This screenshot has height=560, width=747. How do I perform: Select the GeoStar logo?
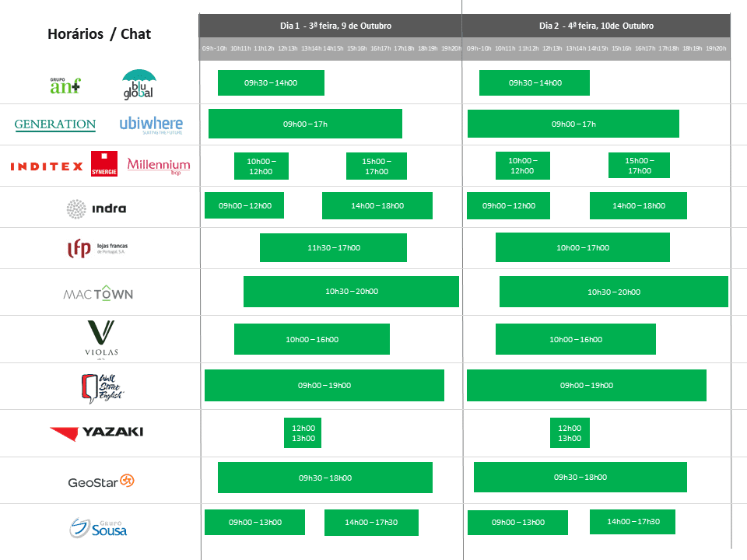pyautogui.click(x=101, y=481)
